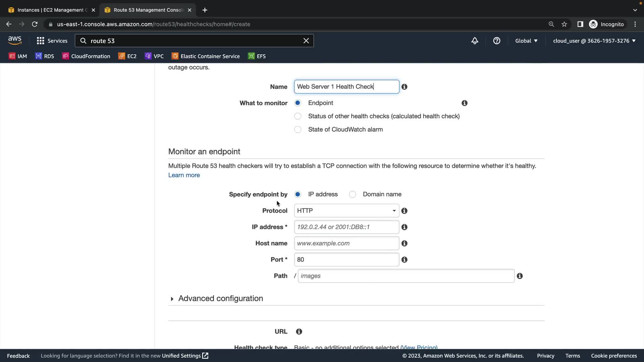This screenshot has width=644, height=362.
Task: Open the Protocol HTTP dropdown
Action: point(346,211)
